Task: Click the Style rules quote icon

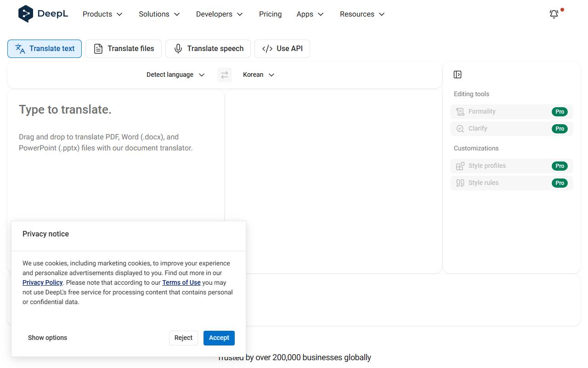Action: [460, 183]
